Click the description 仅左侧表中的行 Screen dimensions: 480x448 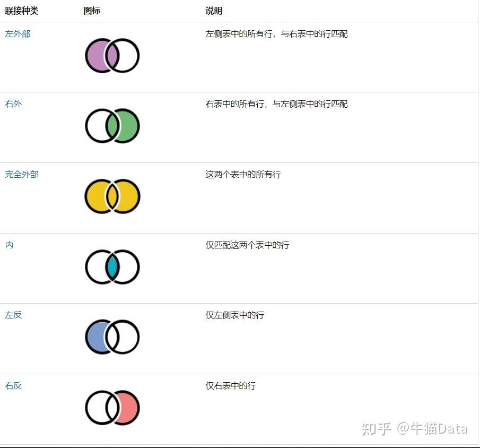(x=235, y=315)
